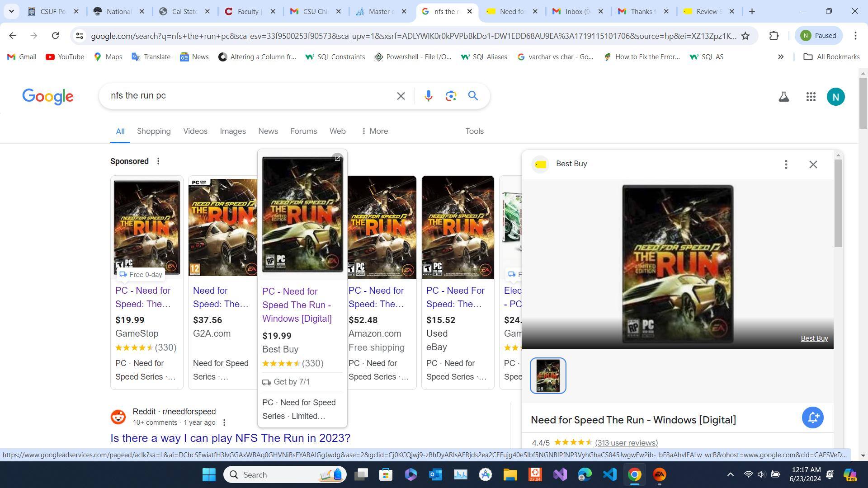The image size is (868, 488).
Task: Switch to the Shopping tab
Action: pyautogui.click(x=154, y=131)
